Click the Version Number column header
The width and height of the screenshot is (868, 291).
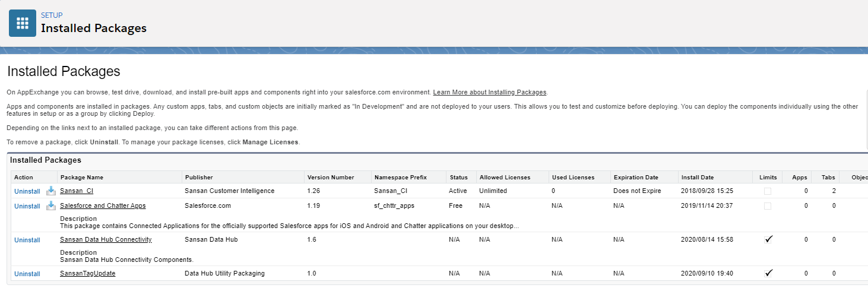331,177
